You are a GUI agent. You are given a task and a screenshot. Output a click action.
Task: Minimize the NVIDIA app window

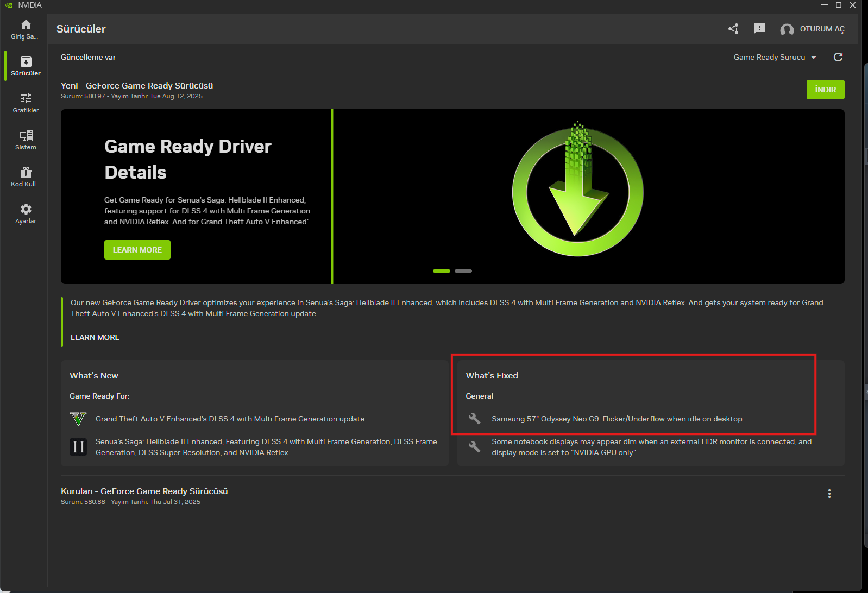tap(825, 5)
